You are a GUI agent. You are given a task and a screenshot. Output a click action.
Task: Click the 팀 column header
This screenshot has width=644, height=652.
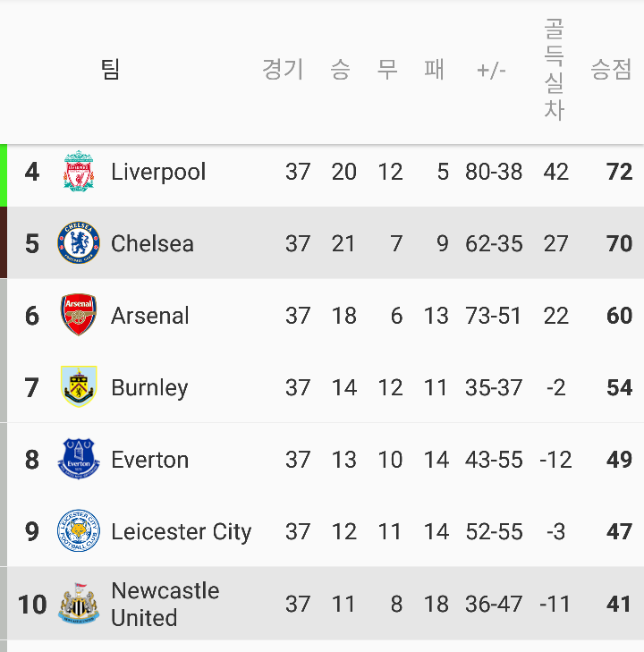111,69
